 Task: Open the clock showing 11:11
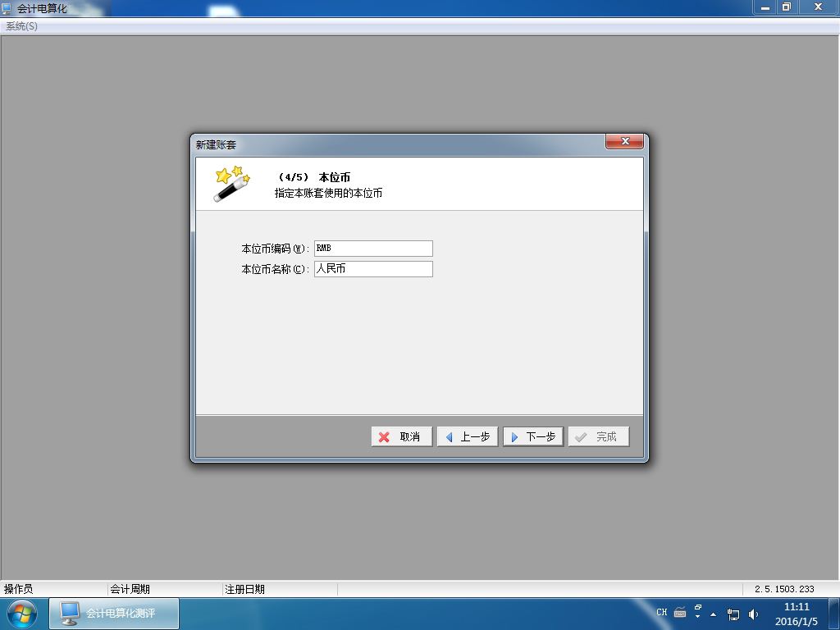tap(796, 614)
